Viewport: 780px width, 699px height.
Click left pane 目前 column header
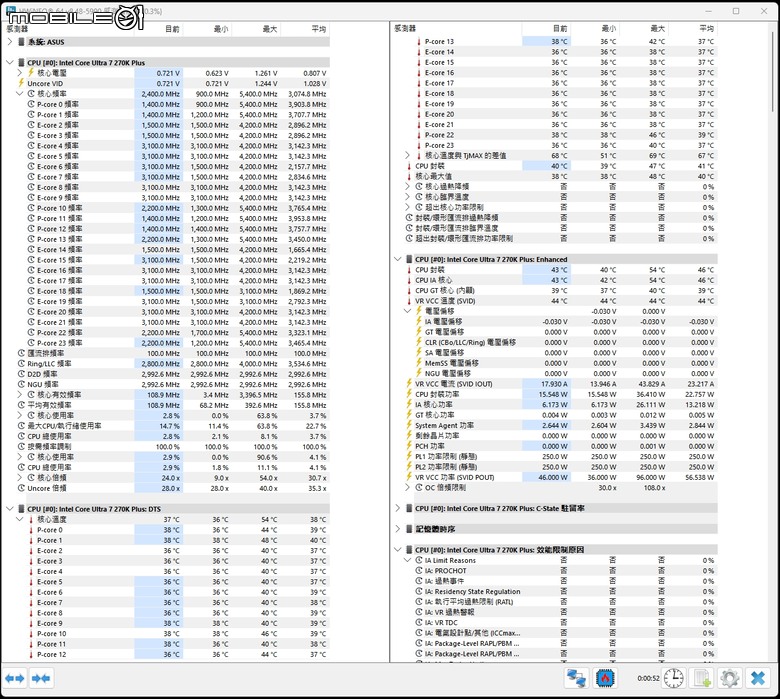[159, 29]
